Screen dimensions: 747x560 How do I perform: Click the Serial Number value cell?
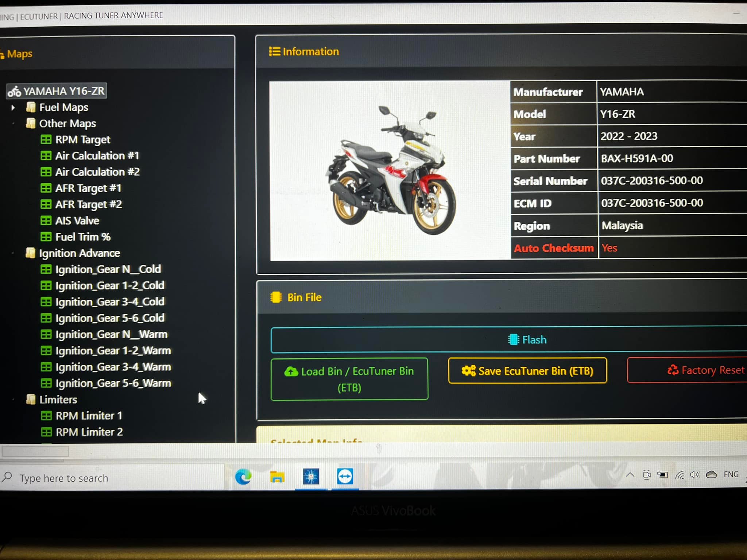pyautogui.click(x=672, y=180)
